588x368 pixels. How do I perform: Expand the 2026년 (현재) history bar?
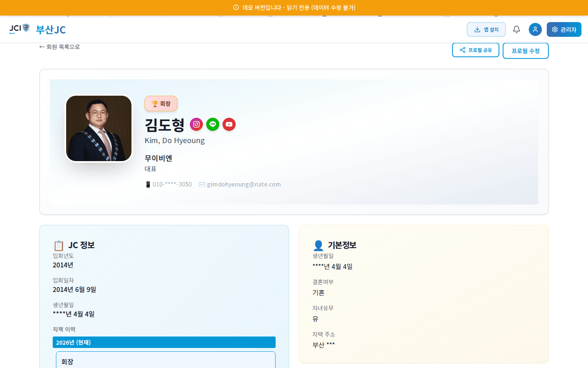[x=164, y=342]
